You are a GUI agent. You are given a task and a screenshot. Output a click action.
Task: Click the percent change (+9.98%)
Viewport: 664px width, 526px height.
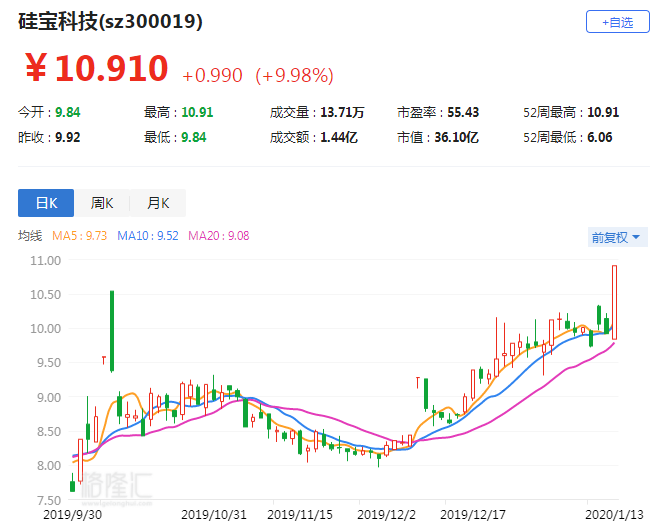[294, 75]
